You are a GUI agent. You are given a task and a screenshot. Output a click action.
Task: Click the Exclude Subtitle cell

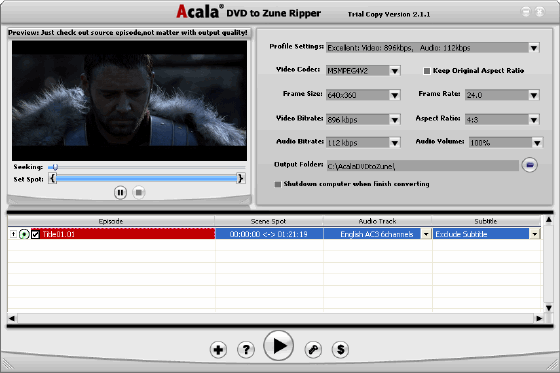coord(481,234)
